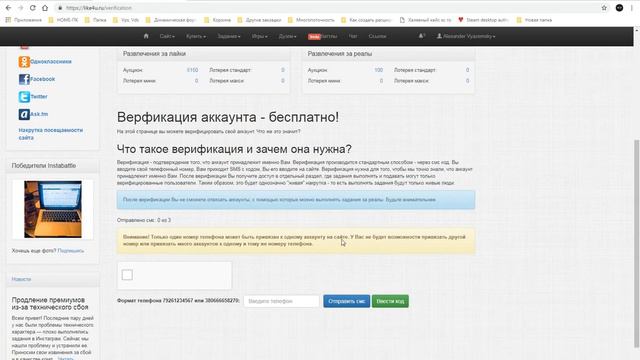Bookmark this page with the star icon

click(604, 8)
